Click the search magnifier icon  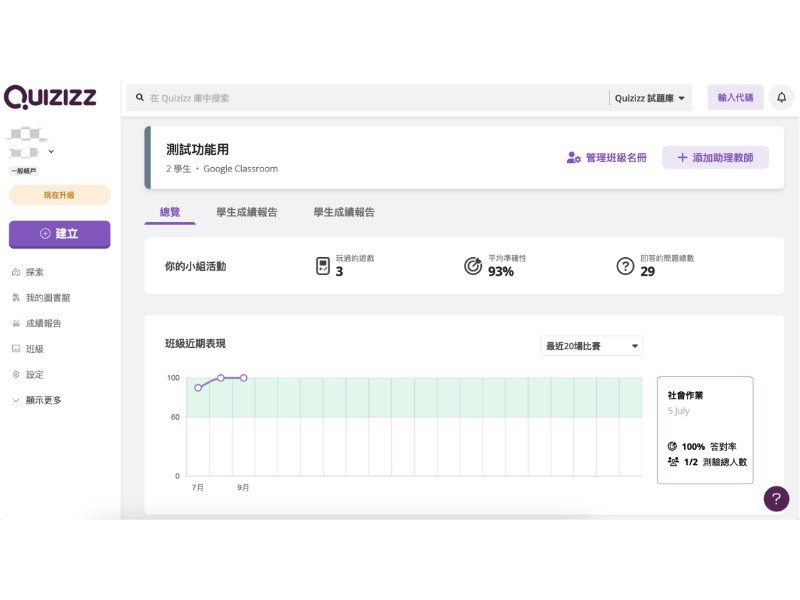click(x=140, y=98)
